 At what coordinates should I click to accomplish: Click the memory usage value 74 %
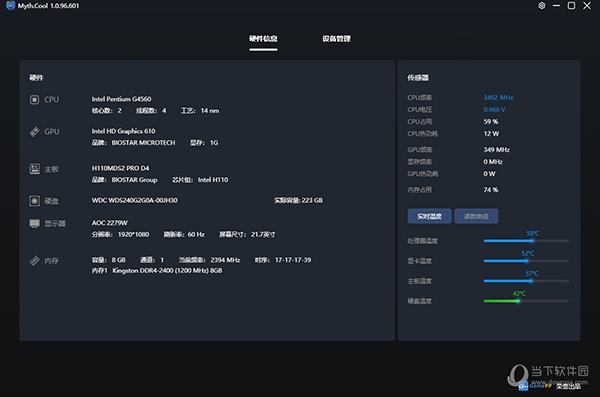tap(491, 190)
